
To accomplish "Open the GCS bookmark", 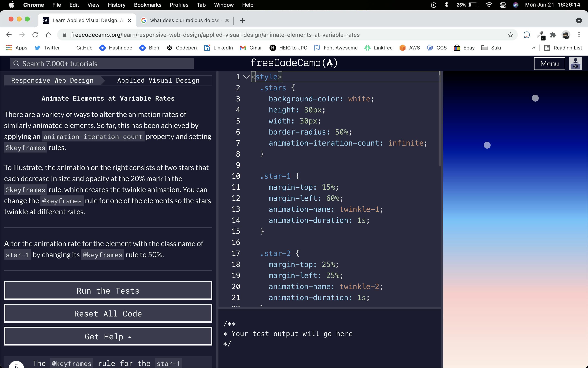I will 437,48.
